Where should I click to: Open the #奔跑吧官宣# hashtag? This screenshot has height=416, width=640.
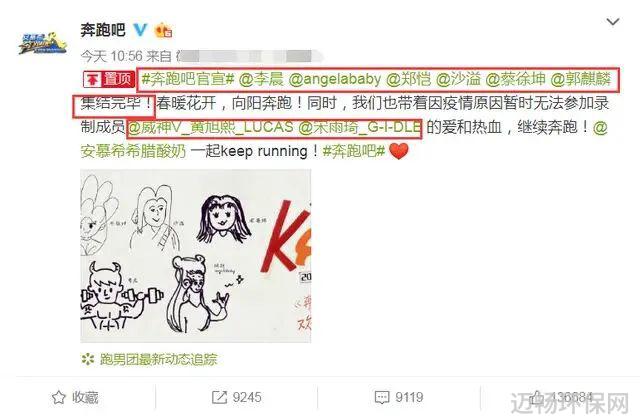[188, 79]
